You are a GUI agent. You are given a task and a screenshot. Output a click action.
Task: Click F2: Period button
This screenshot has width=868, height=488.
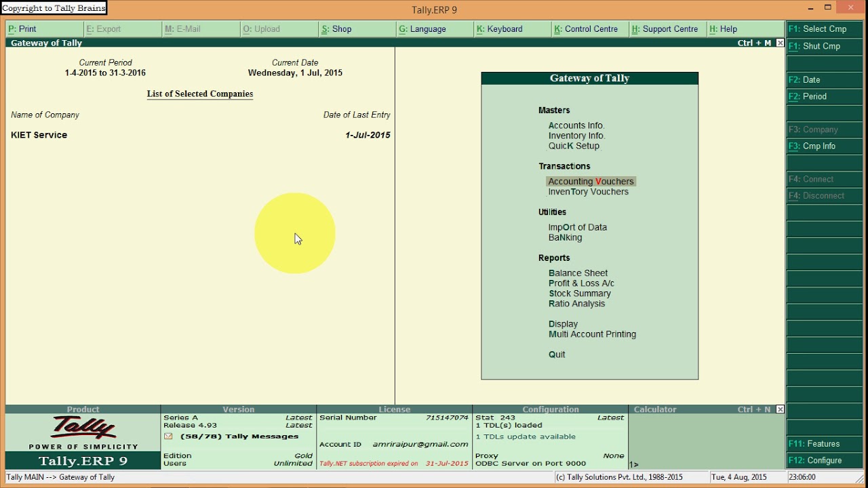824,96
